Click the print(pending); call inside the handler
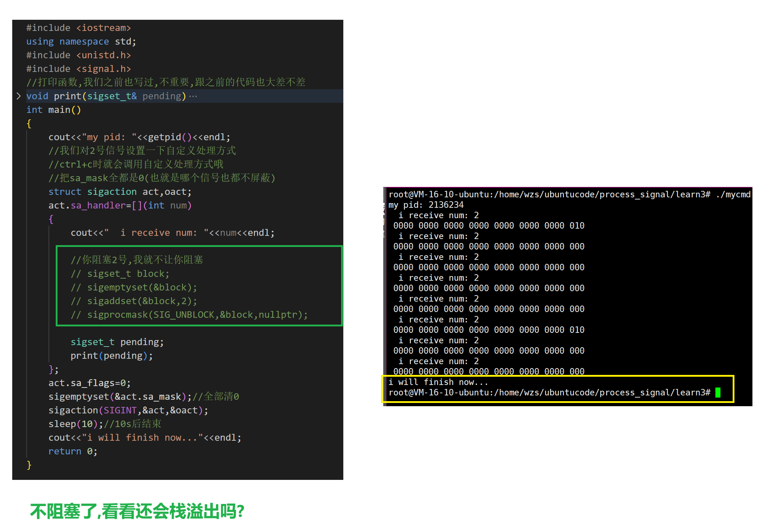 tap(111, 356)
